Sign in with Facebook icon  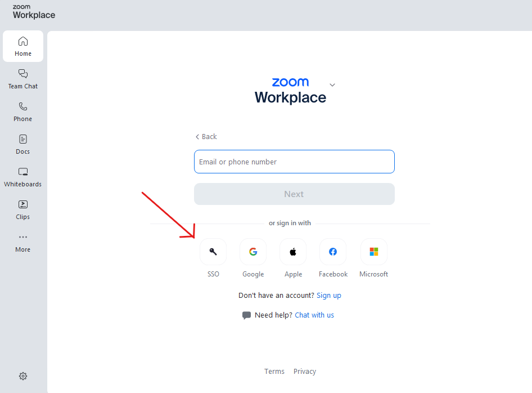tap(333, 252)
